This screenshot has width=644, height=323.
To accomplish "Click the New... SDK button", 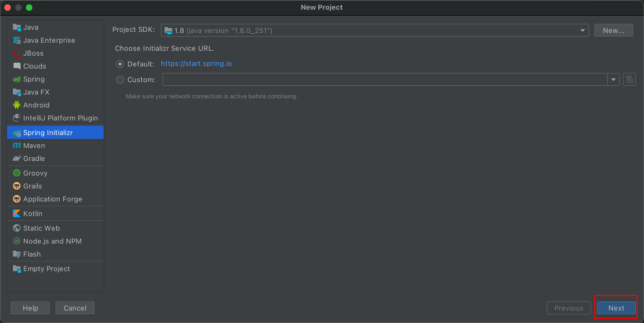I will pos(614,31).
